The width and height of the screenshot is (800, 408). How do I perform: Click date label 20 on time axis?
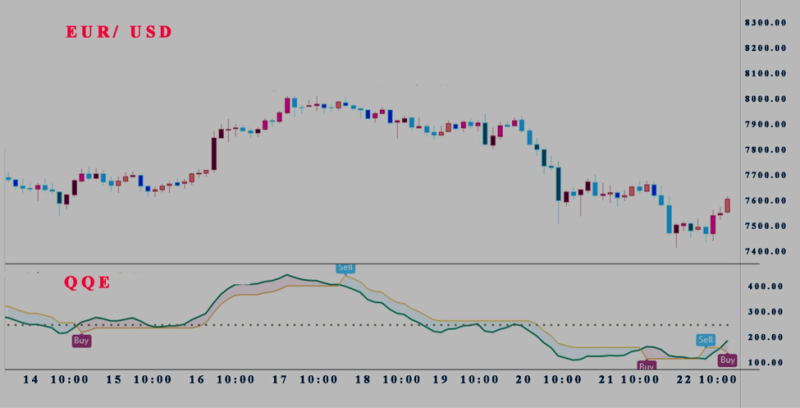pos(523,379)
